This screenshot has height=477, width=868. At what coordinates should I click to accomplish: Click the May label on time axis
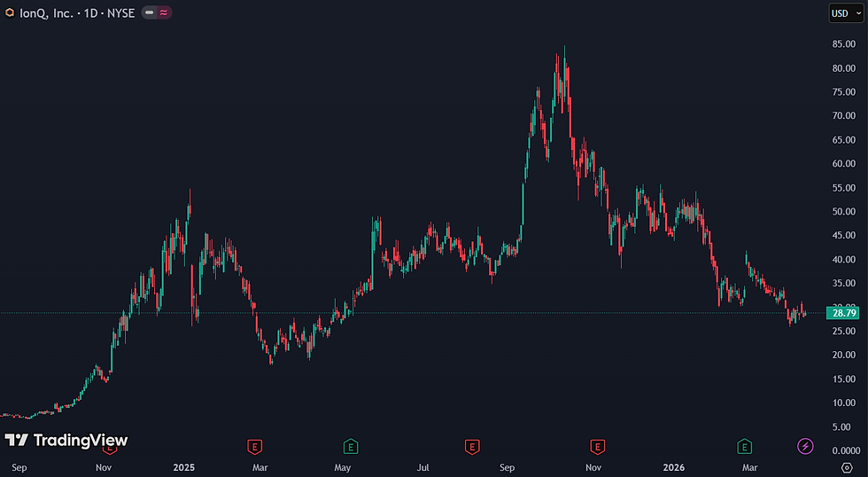pyautogui.click(x=343, y=467)
